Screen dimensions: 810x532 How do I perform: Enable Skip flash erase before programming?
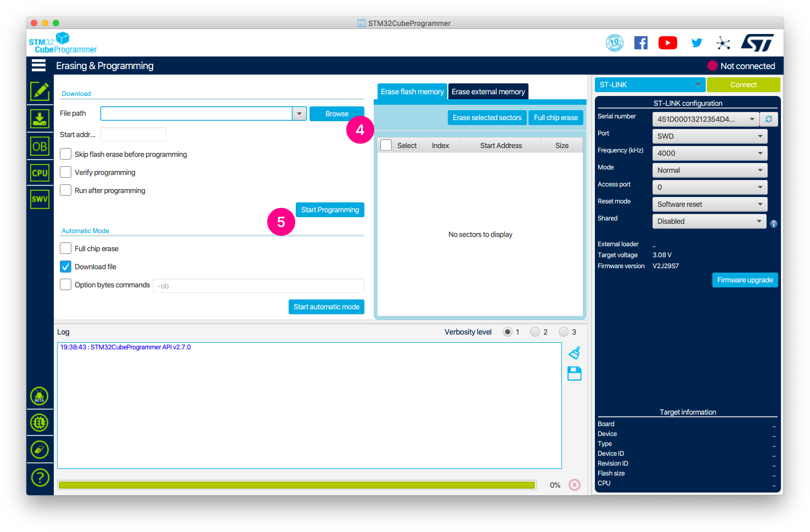65,154
